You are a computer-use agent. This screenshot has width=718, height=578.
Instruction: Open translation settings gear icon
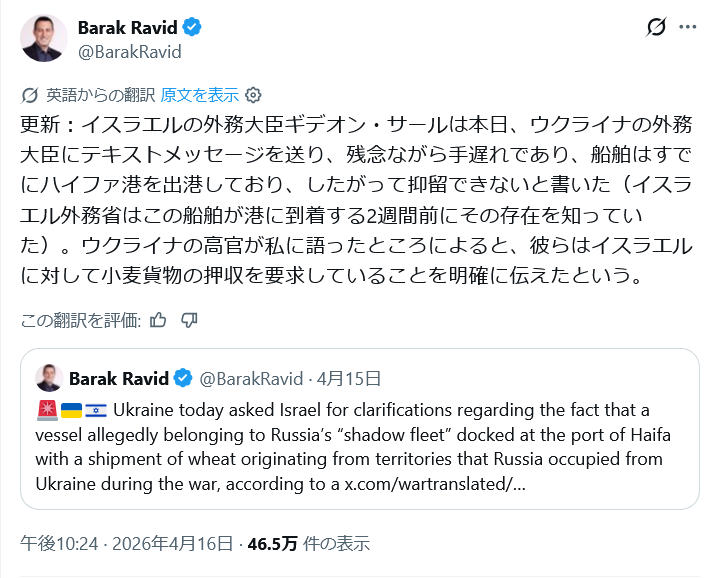253,95
